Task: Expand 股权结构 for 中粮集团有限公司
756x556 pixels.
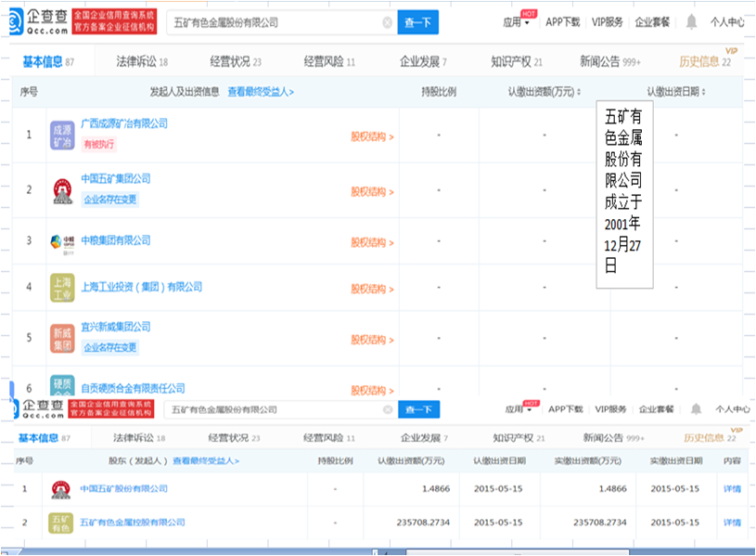Action: pos(372,243)
